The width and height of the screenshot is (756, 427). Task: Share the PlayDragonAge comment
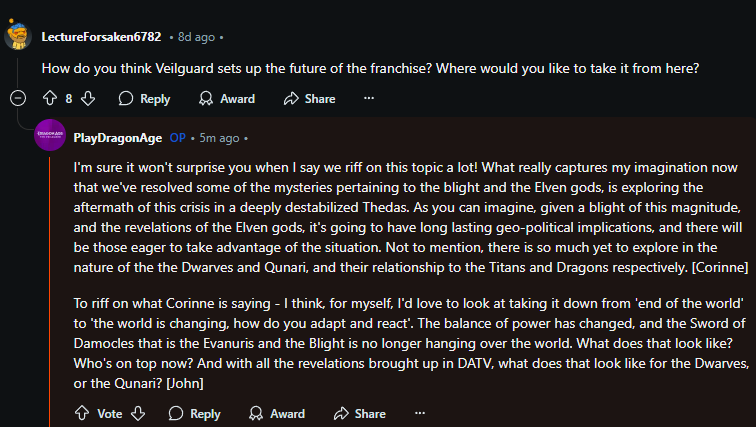(x=359, y=414)
